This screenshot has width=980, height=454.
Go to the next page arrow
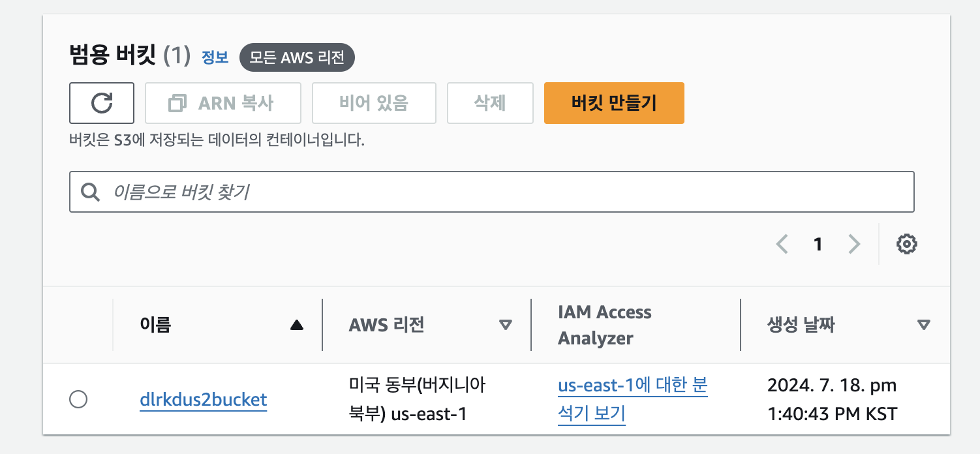[854, 243]
